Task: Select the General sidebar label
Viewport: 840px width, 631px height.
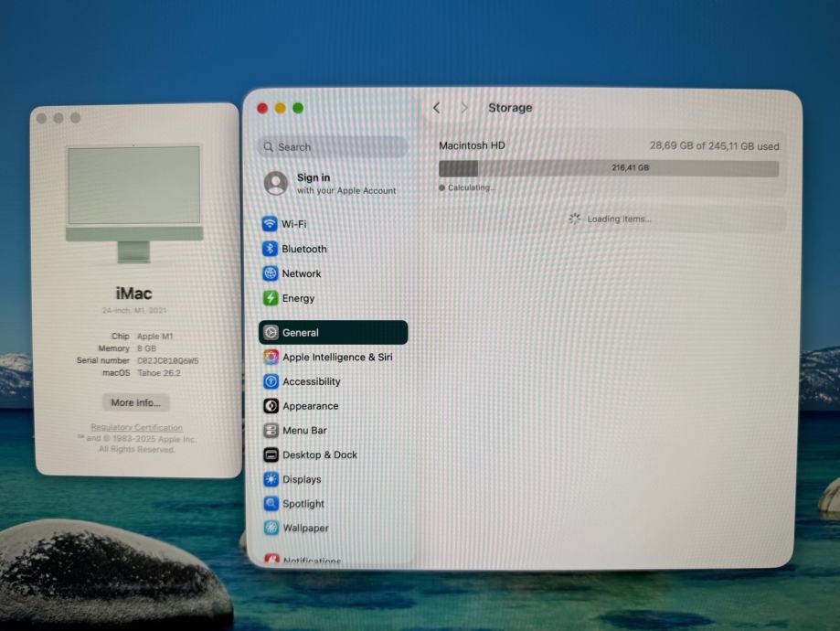Action: (301, 332)
